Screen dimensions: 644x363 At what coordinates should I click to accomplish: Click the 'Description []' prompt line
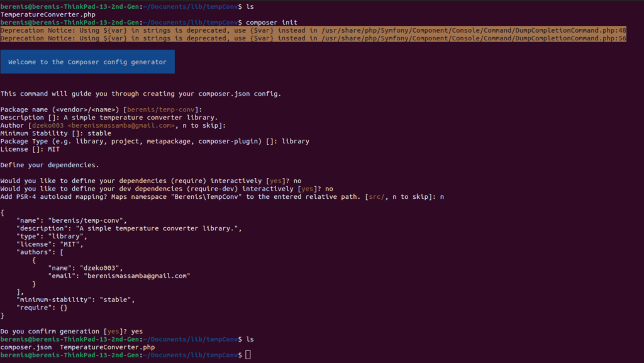coord(109,118)
